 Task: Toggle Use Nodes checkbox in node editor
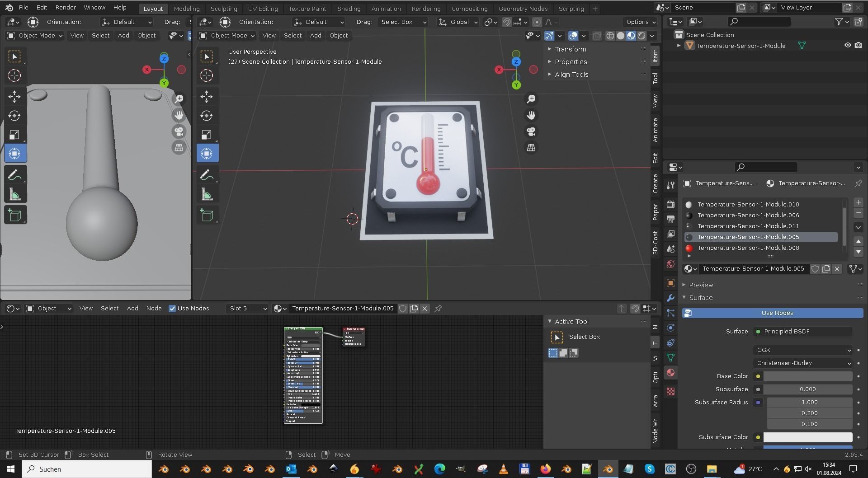tap(172, 309)
